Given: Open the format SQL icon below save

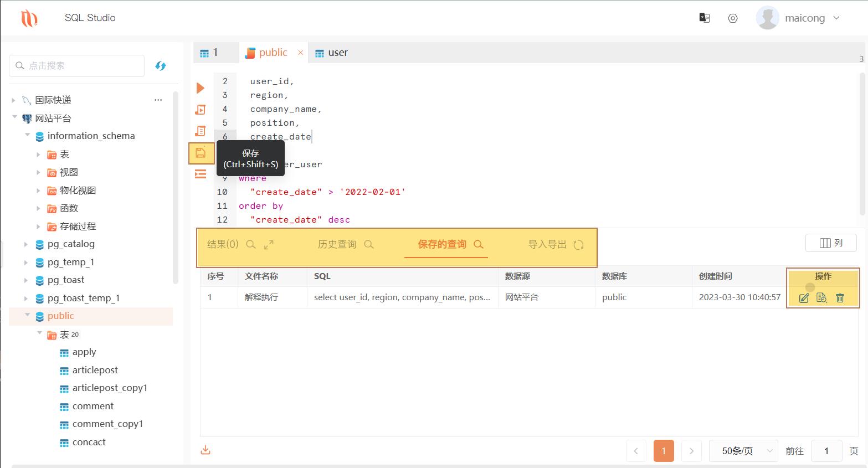Looking at the screenshot, I should (201, 173).
